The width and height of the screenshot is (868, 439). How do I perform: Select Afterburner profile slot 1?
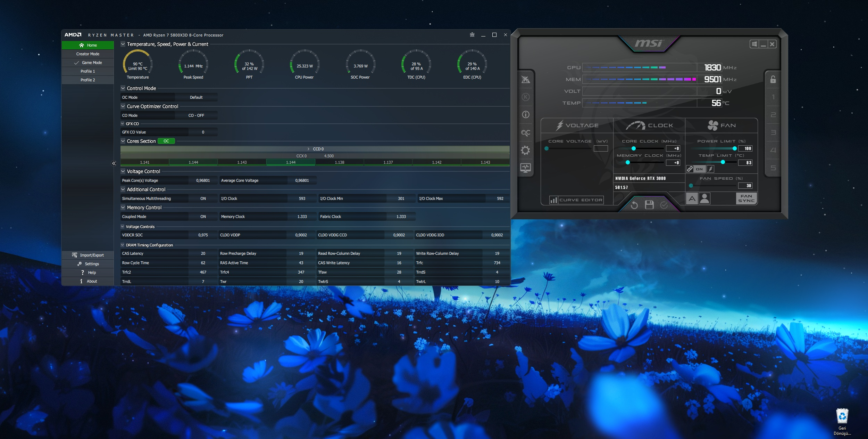tap(773, 97)
